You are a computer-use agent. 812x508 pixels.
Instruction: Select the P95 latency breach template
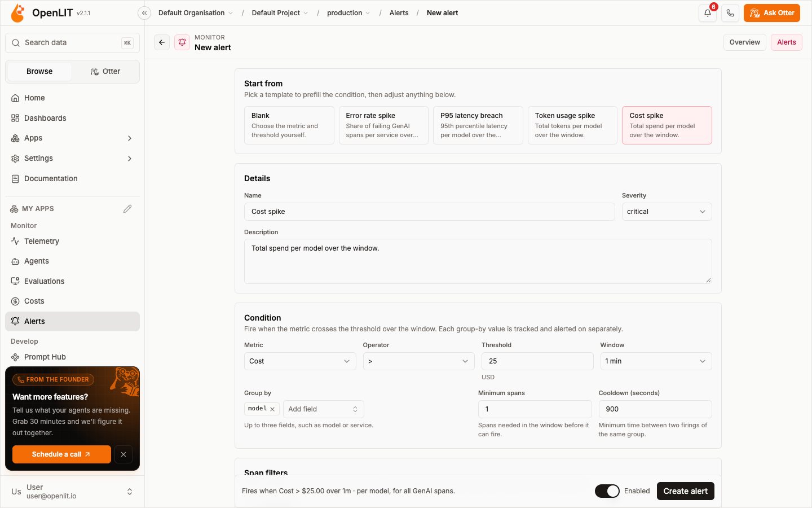[478, 125]
